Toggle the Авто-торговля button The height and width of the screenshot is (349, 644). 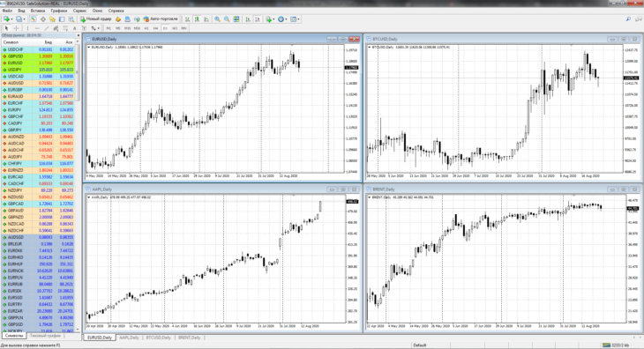pyautogui.click(x=161, y=19)
